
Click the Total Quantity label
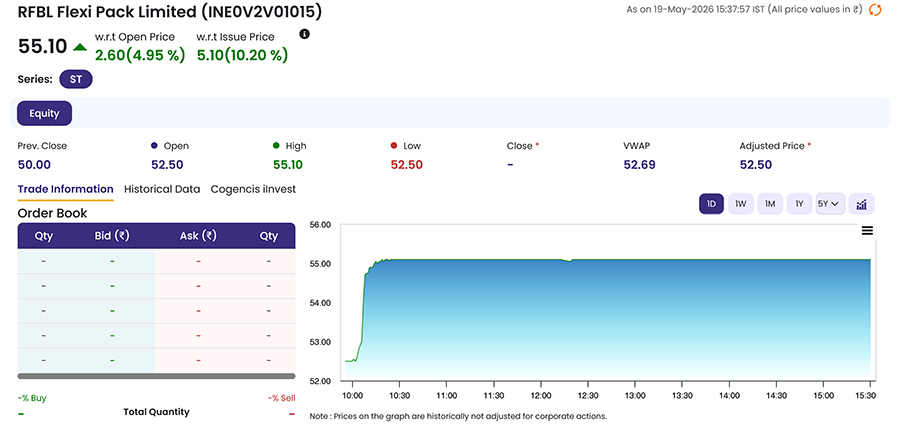click(156, 412)
